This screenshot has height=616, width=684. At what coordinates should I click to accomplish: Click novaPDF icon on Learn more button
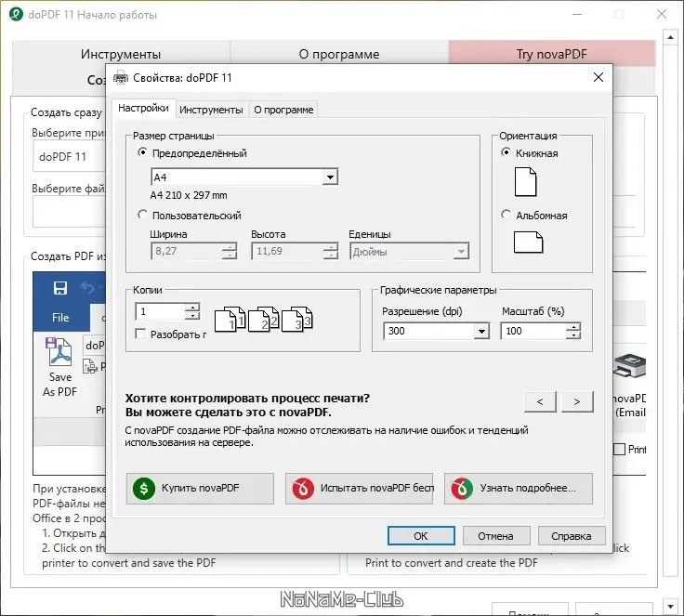coord(462,488)
